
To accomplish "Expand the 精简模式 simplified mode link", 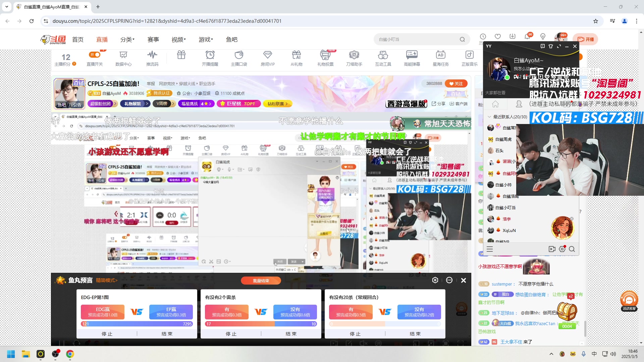I will click(107, 280).
